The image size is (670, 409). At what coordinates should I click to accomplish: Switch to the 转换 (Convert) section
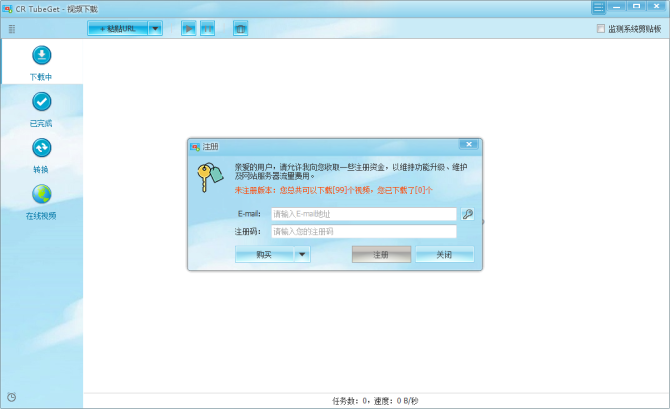tap(41, 154)
